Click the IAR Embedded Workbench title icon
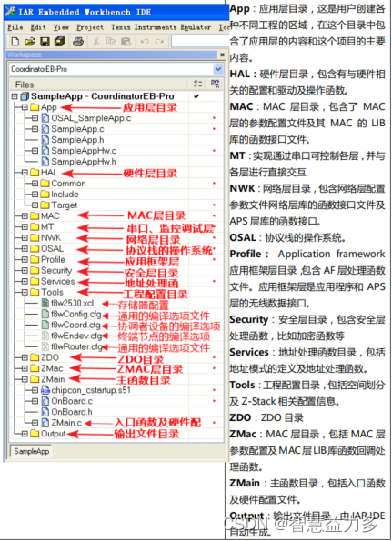The height and width of the screenshot is (541, 392). 10,12
